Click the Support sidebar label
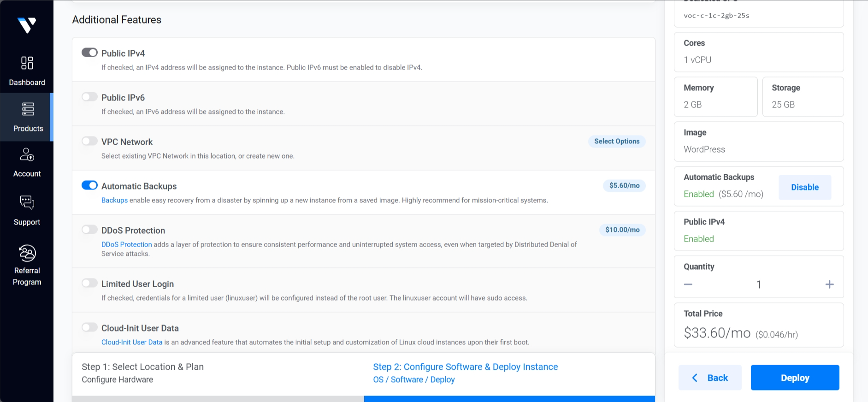 click(27, 222)
